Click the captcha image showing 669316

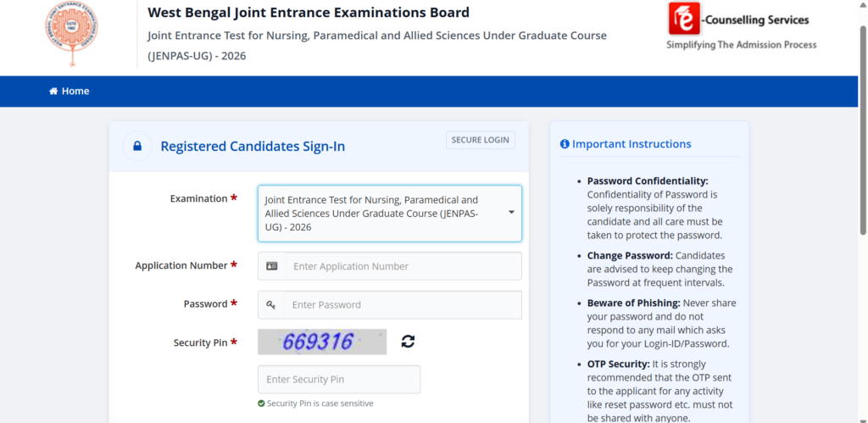322,342
